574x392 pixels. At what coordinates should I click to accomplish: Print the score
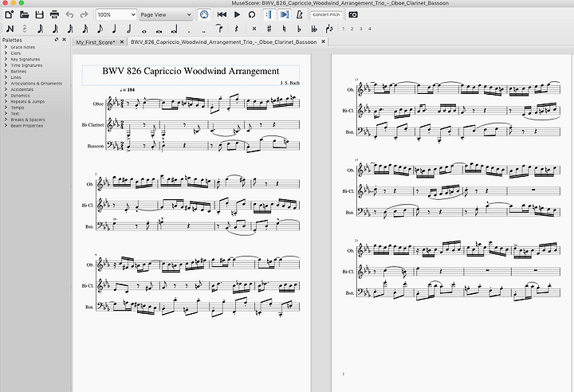click(x=54, y=14)
